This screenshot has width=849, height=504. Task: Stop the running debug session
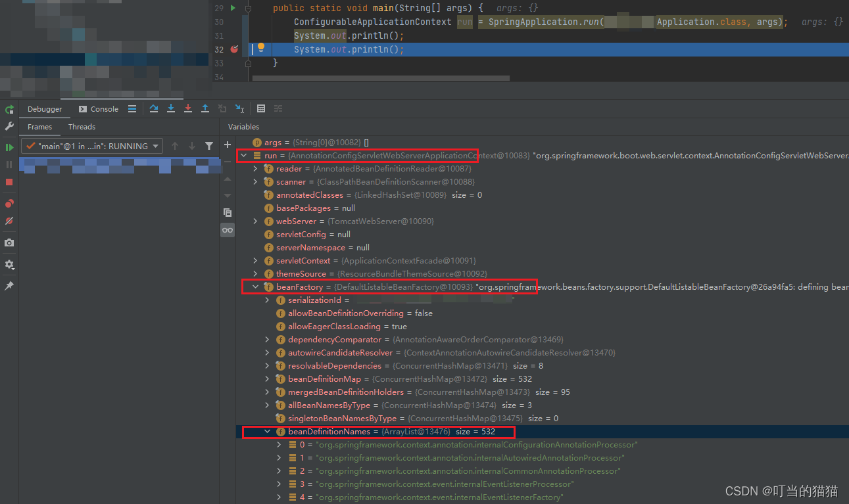pyautogui.click(x=9, y=182)
